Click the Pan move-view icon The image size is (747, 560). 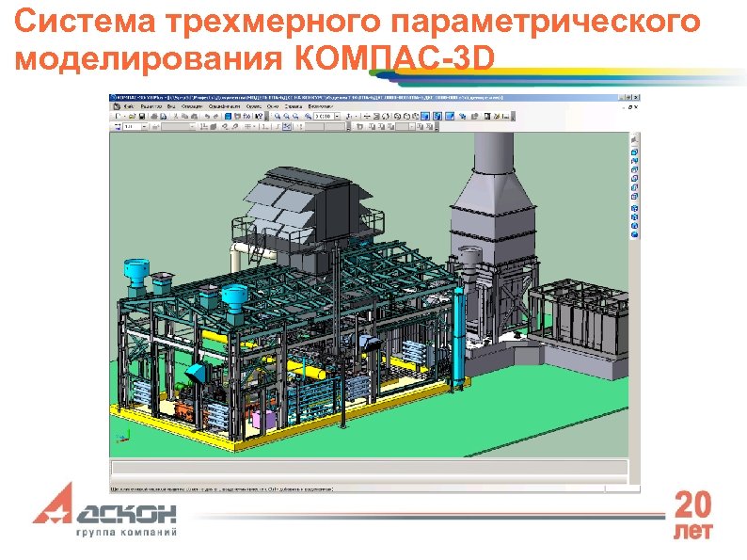[x=367, y=117]
